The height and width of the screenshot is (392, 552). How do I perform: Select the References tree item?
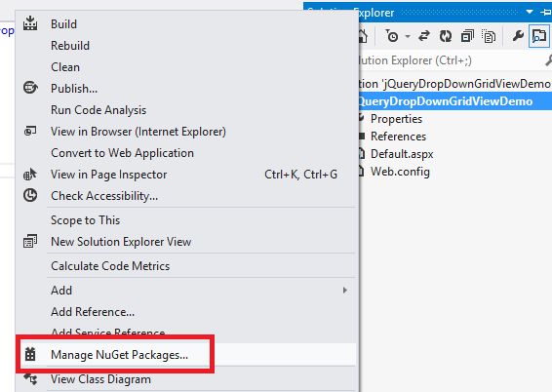(x=399, y=137)
